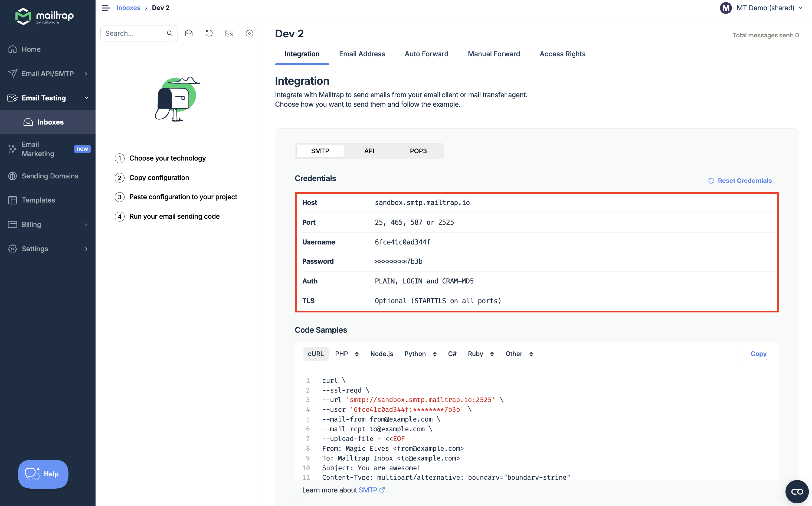Click the Email Marketing sparkle icon
The height and width of the screenshot is (506, 812).
click(12, 149)
